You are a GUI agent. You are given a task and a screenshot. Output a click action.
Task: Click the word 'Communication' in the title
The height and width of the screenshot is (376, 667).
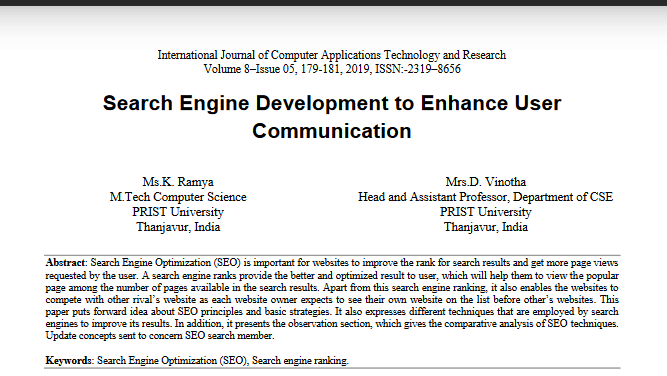point(332,131)
